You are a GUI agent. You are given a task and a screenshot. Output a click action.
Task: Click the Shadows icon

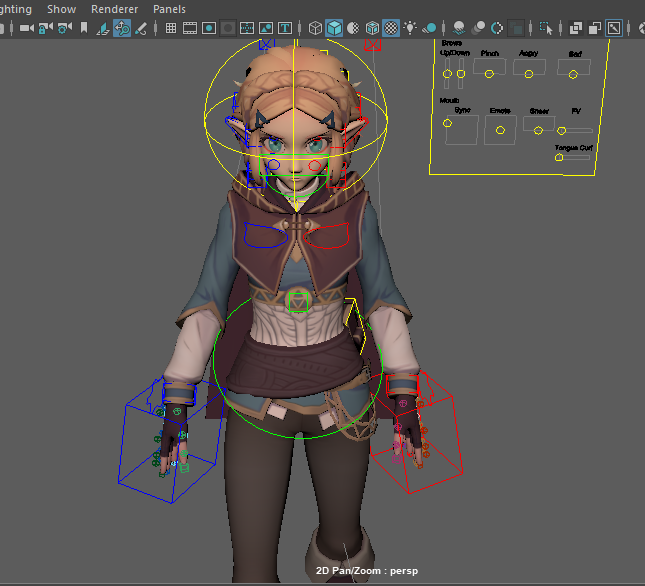pyautogui.click(x=429, y=28)
